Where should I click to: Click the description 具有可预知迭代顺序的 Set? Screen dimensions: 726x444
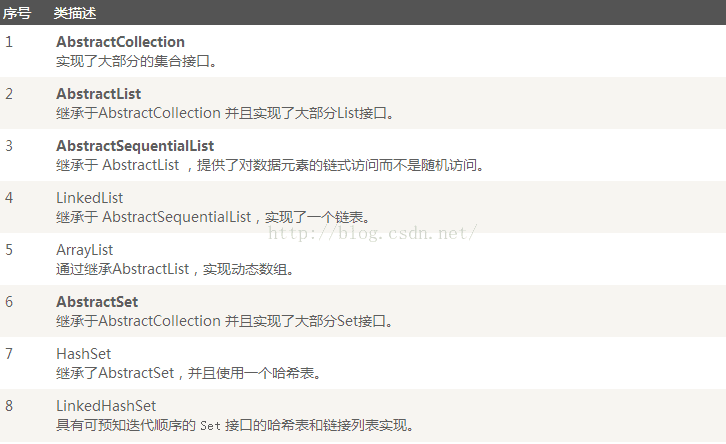click(235, 425)
